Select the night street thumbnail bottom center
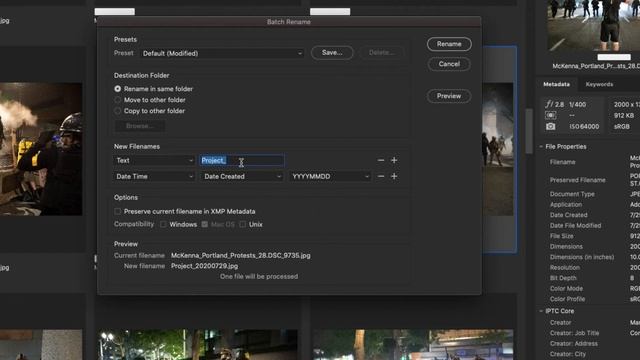This screenshot has height=360, width=640. tap(198, 344)
